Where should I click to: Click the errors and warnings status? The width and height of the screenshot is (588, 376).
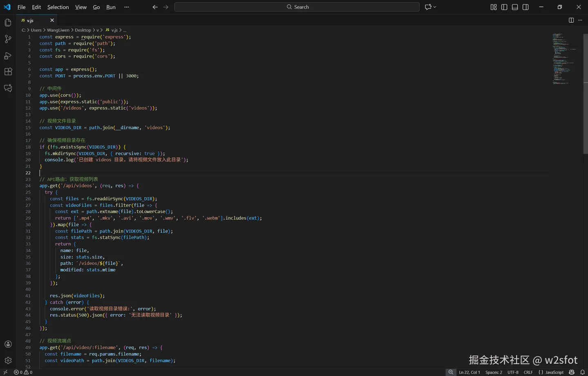point(23,372)
